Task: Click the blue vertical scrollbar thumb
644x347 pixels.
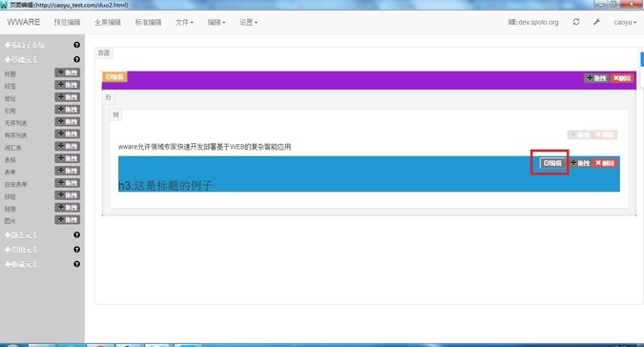Action: [642, 59]
